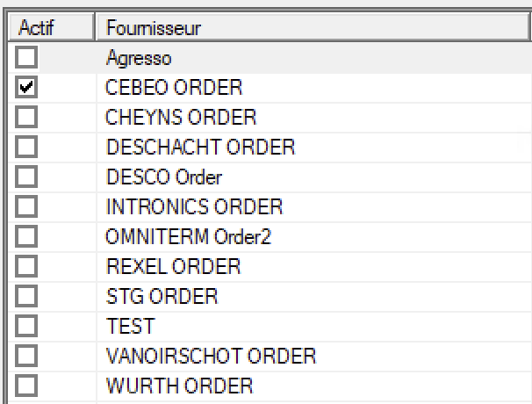Check the DESCO Order box

[x=26, y=177]
